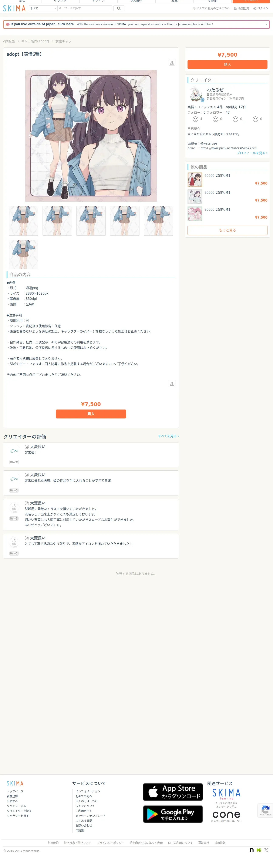Image resolution: width=273 pixels, height=868 pixels.
Task: Select the first expression thumbnail
Action: click(24, 221)
